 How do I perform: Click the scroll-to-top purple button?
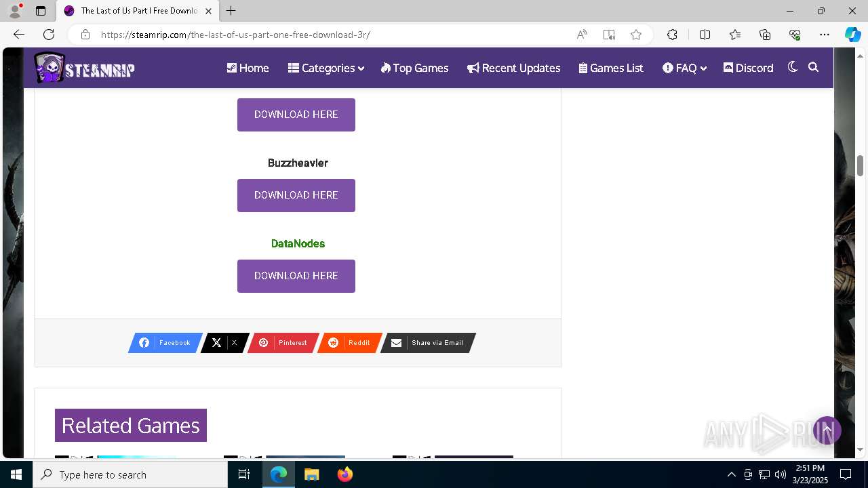point(827,430)
